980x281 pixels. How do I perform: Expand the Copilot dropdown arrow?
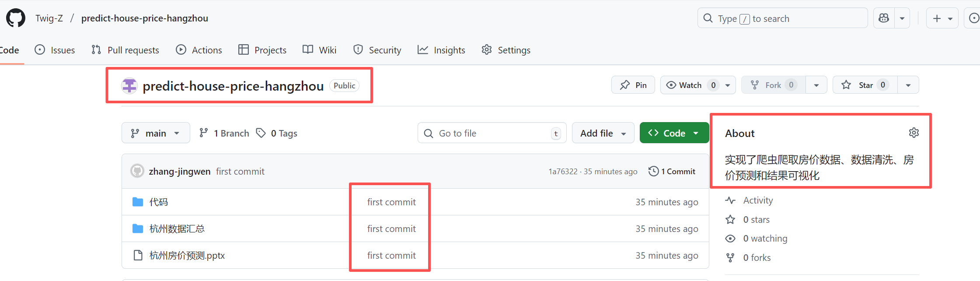click(902, 18)
